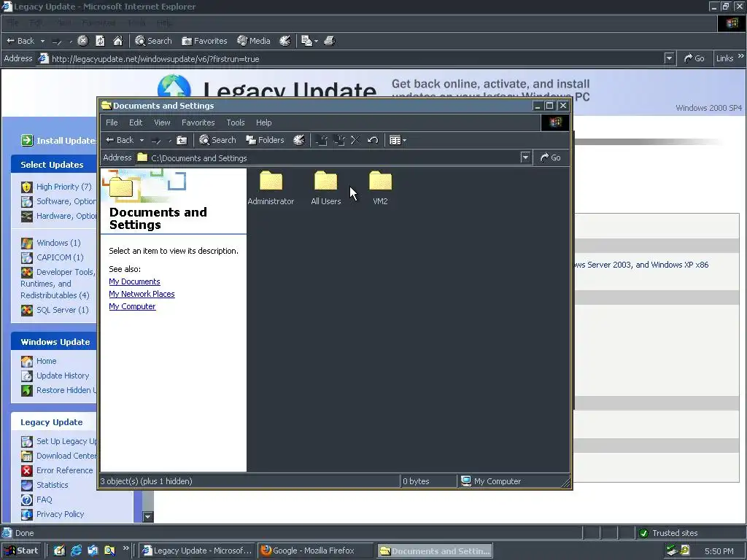Open the My Computer link
Screen dimensions: 747x560
(x=132, y=306)
